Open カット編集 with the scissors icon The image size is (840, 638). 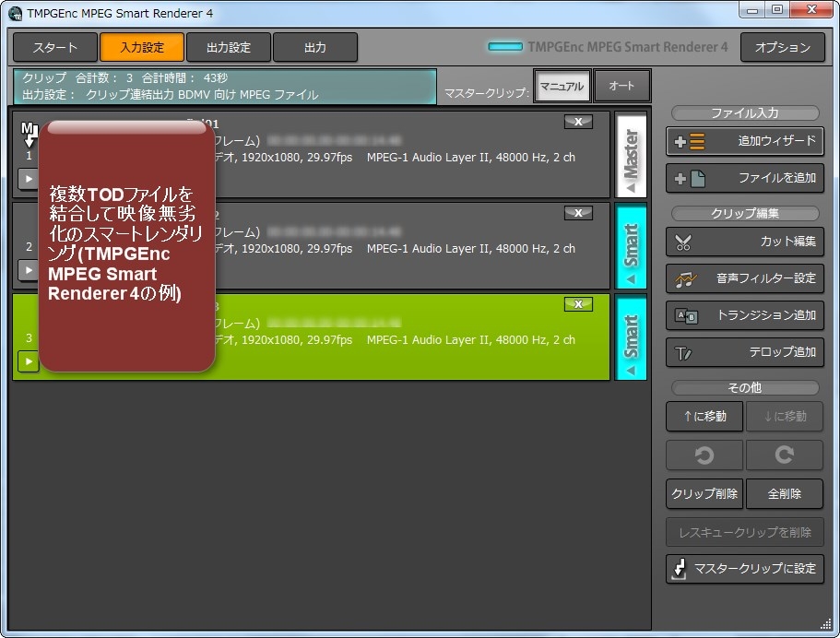[x=745, y=242]
